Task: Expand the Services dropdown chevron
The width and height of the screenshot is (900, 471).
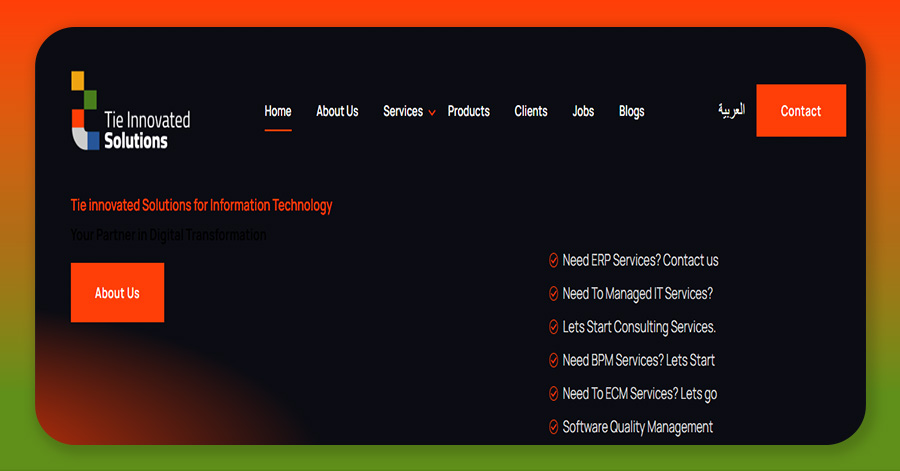Action: tap(432, 113)
